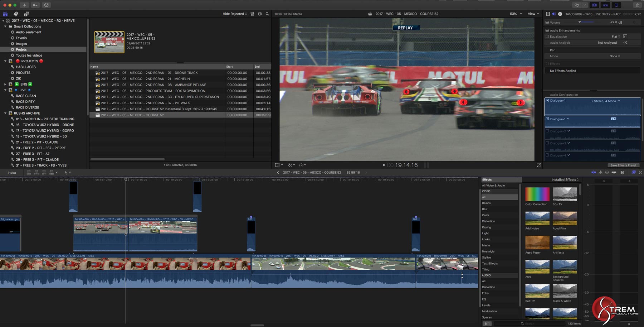The width and height of the screenshot is (644, 327).
Task: Open the viewer View options dropdown
Action: tap(533, 14)
